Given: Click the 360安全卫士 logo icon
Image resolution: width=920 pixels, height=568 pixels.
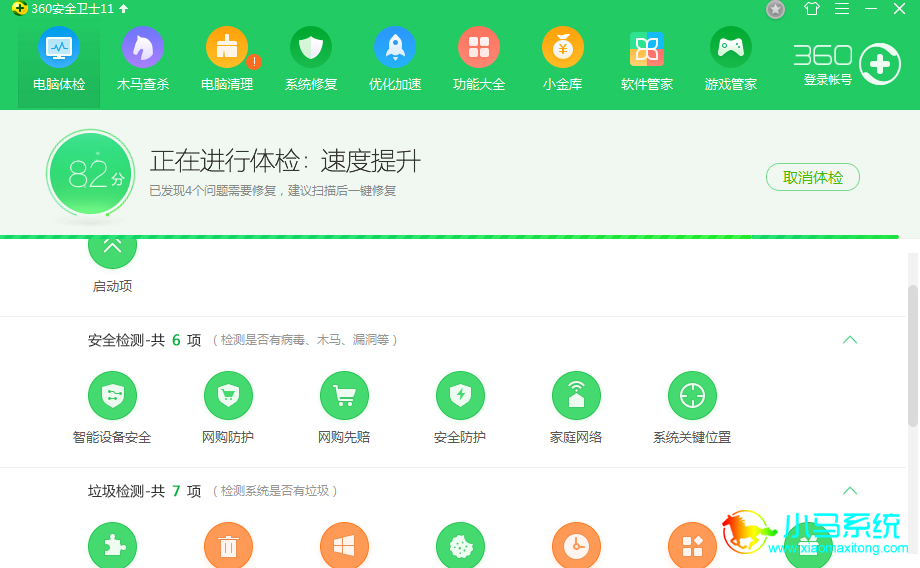Looking at the screenshot, I should 19,8.
